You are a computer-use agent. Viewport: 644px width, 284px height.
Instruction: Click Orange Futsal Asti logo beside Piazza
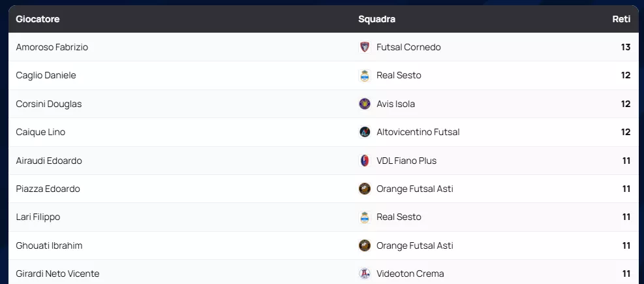(365, 189)
